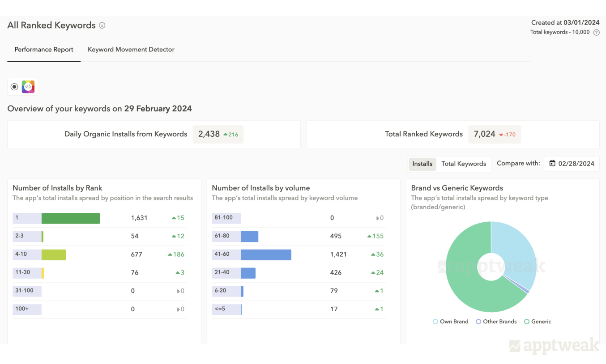Image resolution: width=606 pixels, height=364 pixels.
Task: Select the circular compare indicator beside the app icon
Action: point(14,86)
